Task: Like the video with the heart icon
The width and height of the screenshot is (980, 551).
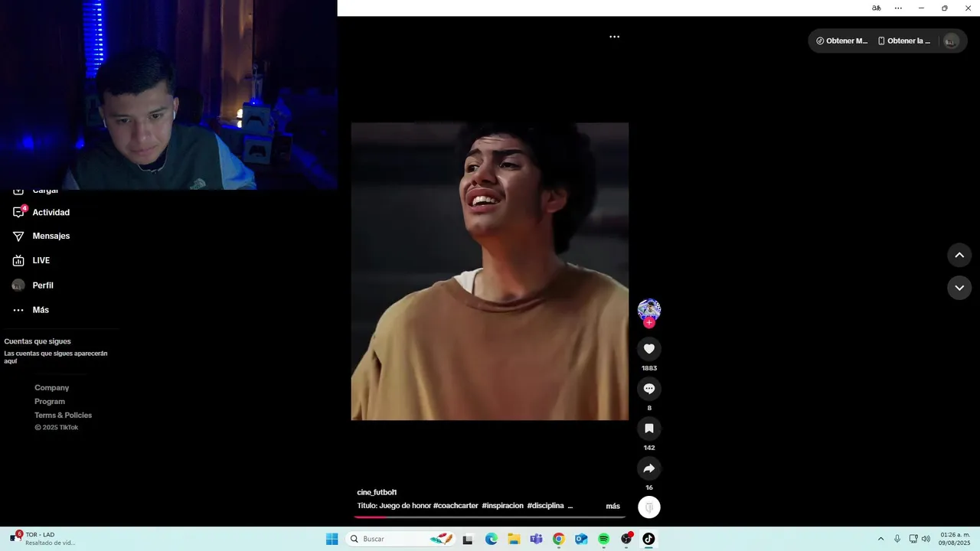Action: click(649, 349)
